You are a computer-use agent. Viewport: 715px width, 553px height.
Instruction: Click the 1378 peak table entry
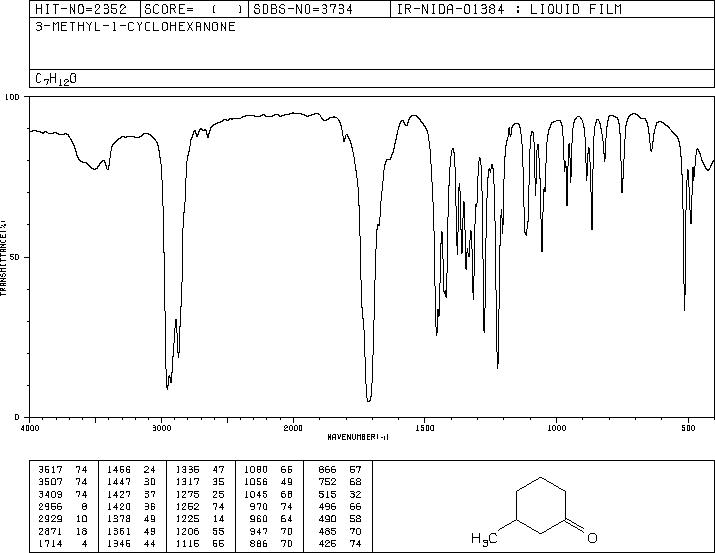click(131, 519)
